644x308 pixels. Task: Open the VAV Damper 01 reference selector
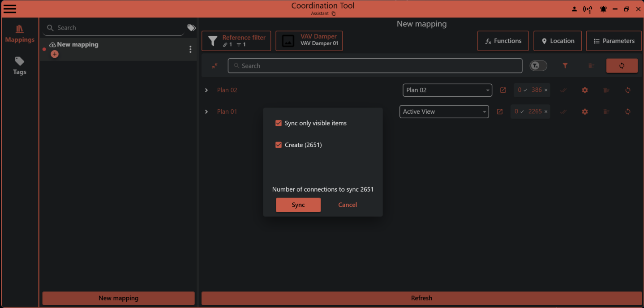tap(309, 41)
